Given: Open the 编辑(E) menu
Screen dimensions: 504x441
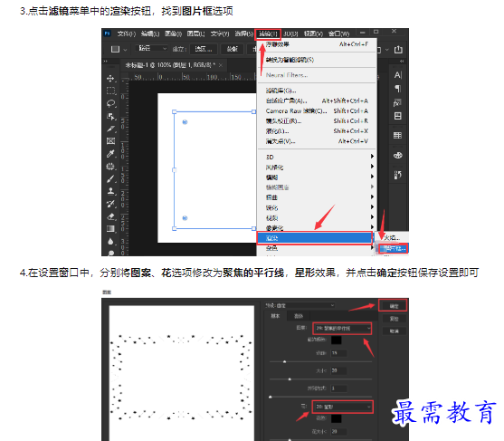Looking at the screenshot, I should (x=150, y=34).
